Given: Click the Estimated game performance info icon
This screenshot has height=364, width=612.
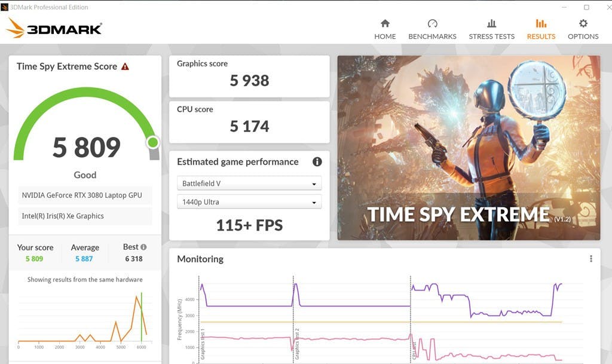Looking at the screenshot, I should [x=317, y=161].
